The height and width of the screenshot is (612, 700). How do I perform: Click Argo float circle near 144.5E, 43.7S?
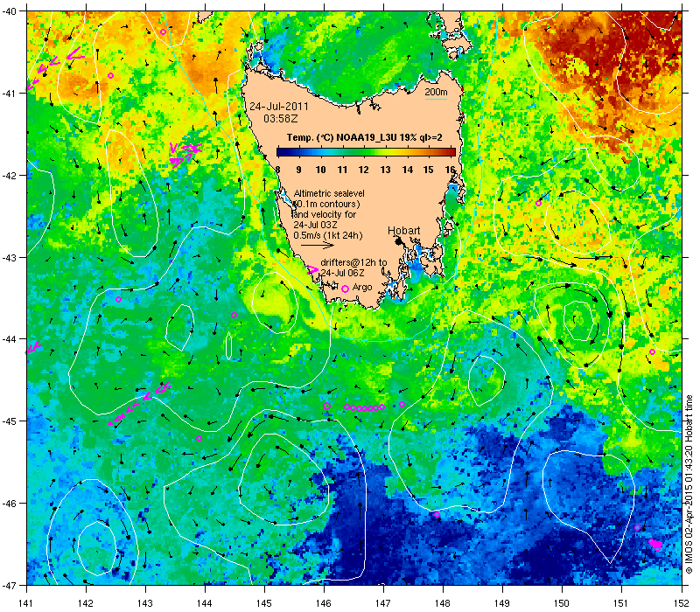coord(234,316)
